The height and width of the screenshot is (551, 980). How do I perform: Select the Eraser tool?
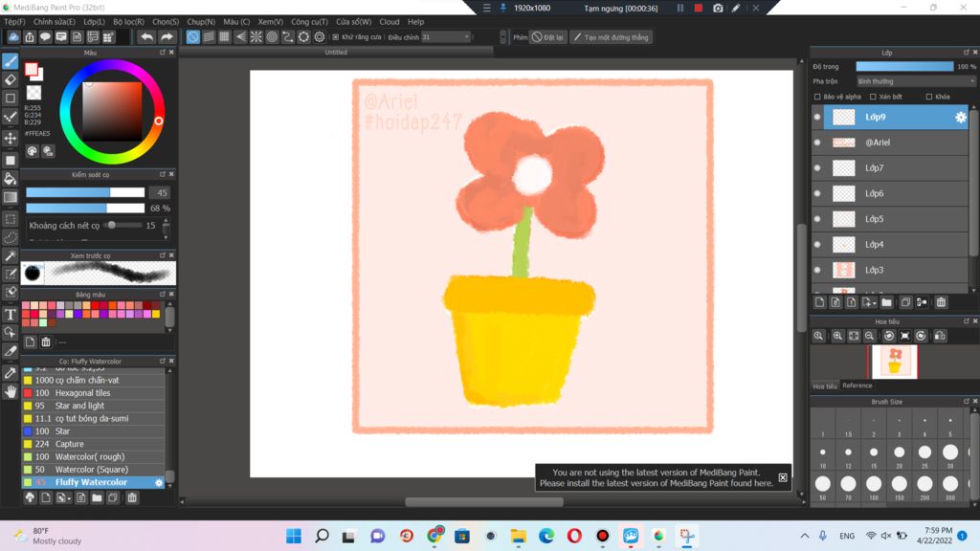tap(10, 79)
